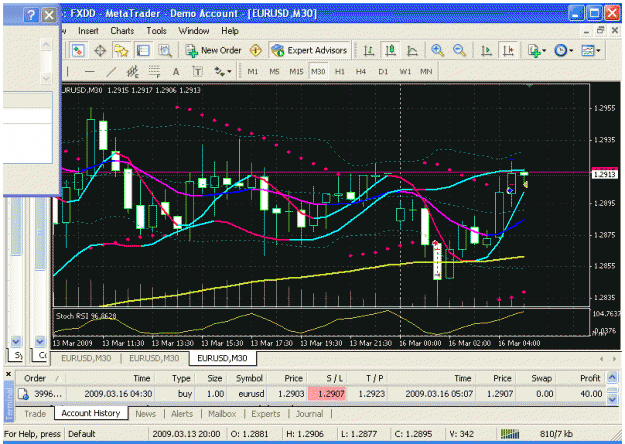Sort history by the Type column header
Viewport: 625px width, 444px height.
174,378
